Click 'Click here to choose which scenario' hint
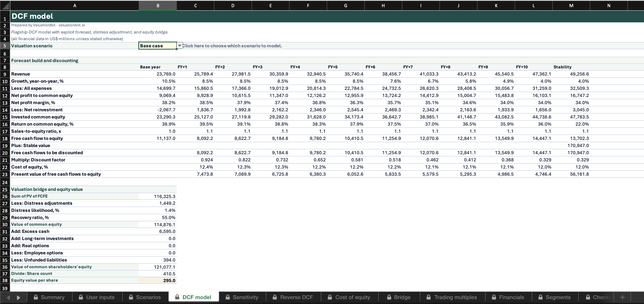Screen dimensions: 644x304 click(x=232, y=46)
